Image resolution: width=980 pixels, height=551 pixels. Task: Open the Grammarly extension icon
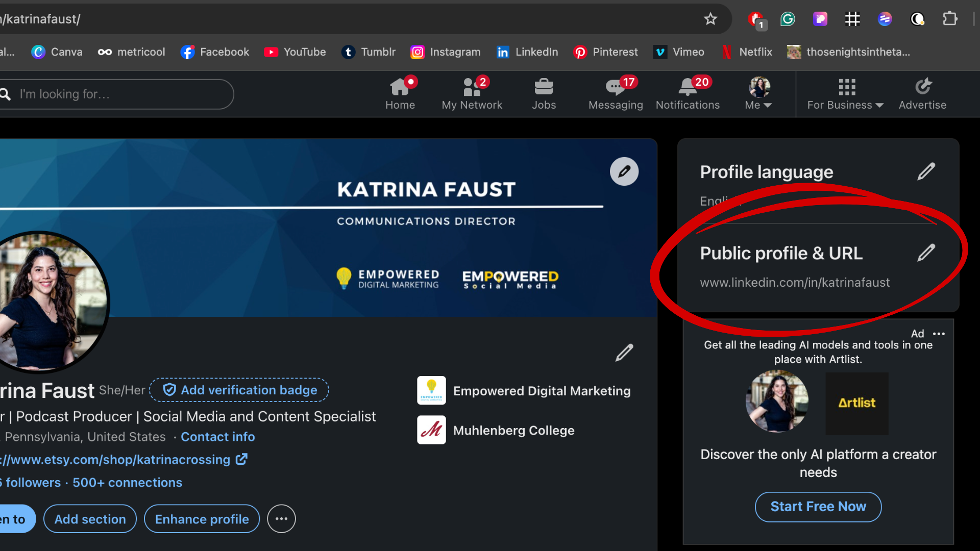coord(787,19)
